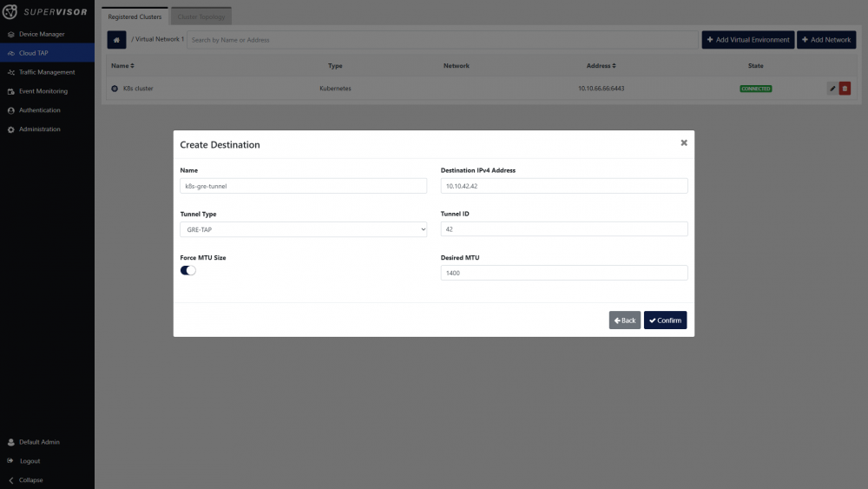Screen dimensions: 868x489
Task: Open Event Monitoring section
Action: [43, 91]
